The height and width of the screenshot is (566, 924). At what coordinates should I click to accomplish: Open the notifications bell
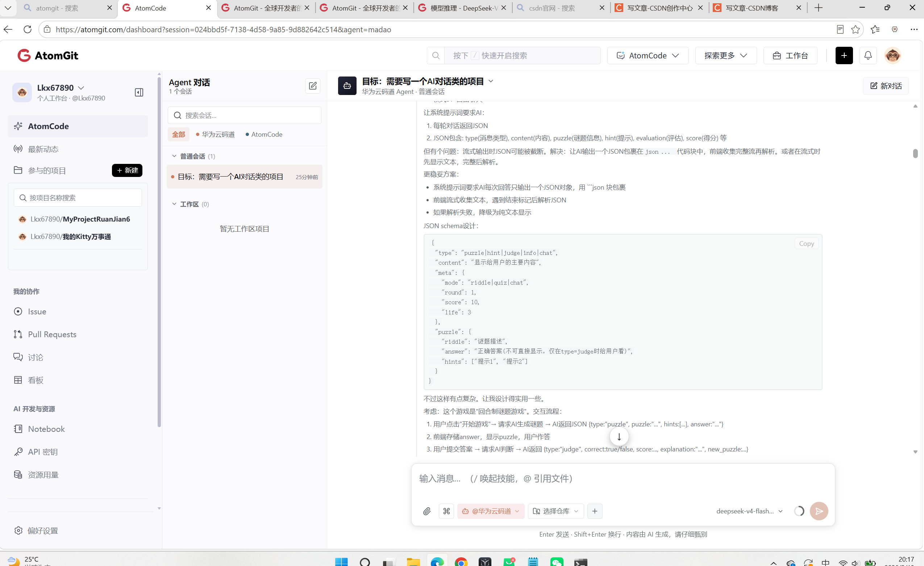tap(868, 55)
